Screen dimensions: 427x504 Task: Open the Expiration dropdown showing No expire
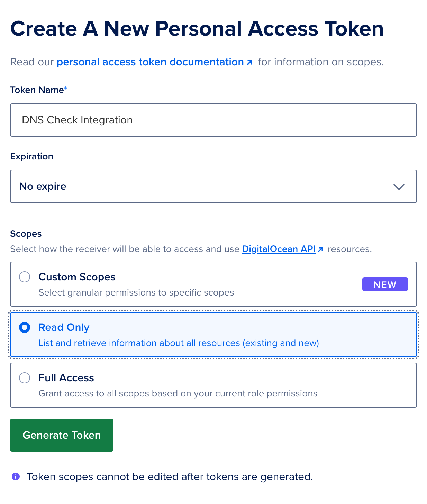(213, 186)
